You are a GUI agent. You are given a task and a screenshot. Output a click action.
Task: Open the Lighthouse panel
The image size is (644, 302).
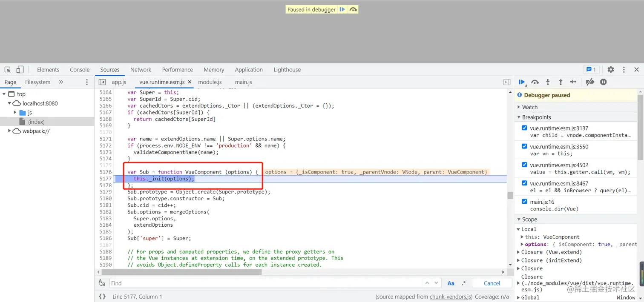point(287,70)
